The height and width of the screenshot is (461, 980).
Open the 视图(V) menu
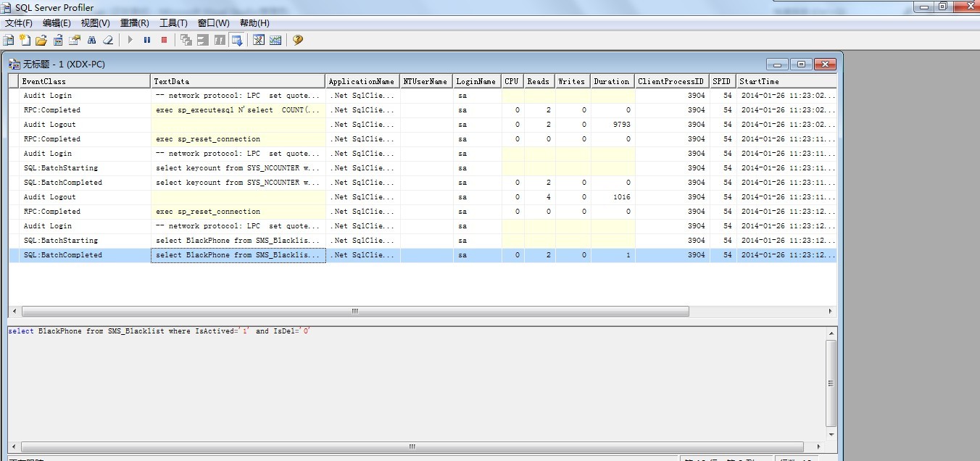click(x=96, y=23)
